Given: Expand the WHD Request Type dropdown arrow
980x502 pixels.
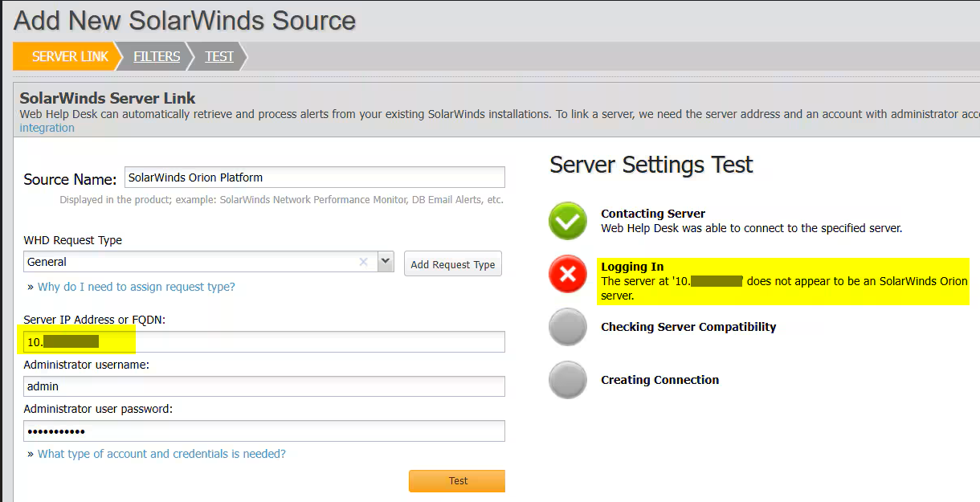Looking at the screenshot, I should (386, 262).
